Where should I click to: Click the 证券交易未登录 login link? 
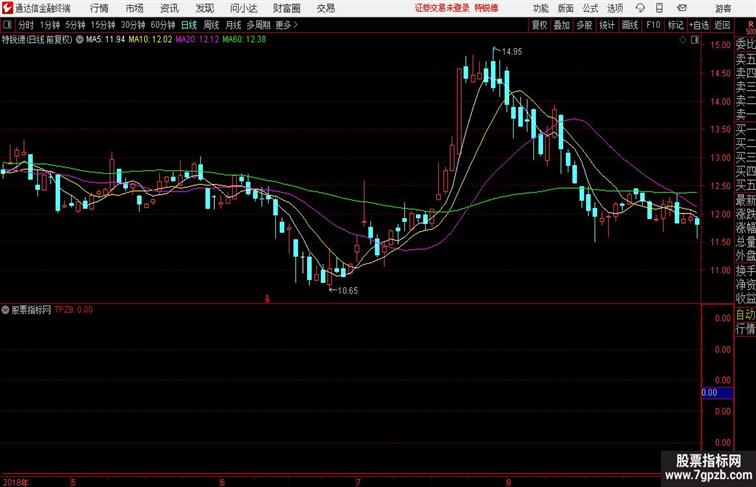click(442, 8)
